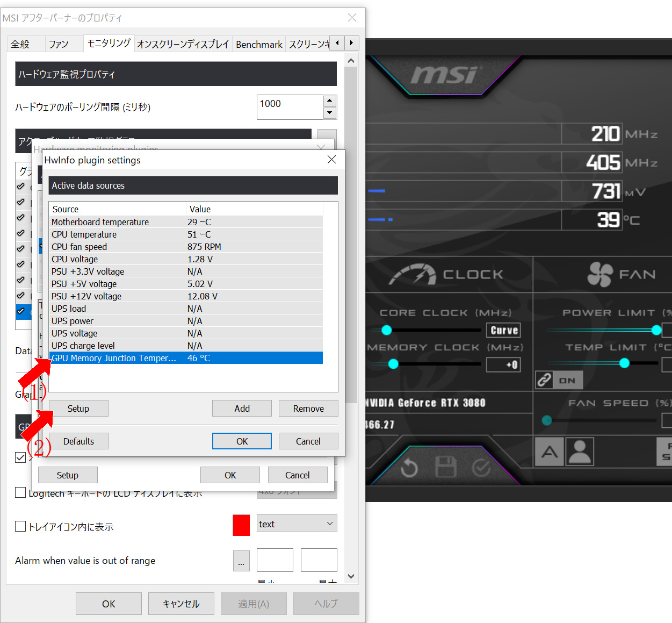
Task: Adjust the Memory Clock slider handle
Action: (x=393, y=364)
